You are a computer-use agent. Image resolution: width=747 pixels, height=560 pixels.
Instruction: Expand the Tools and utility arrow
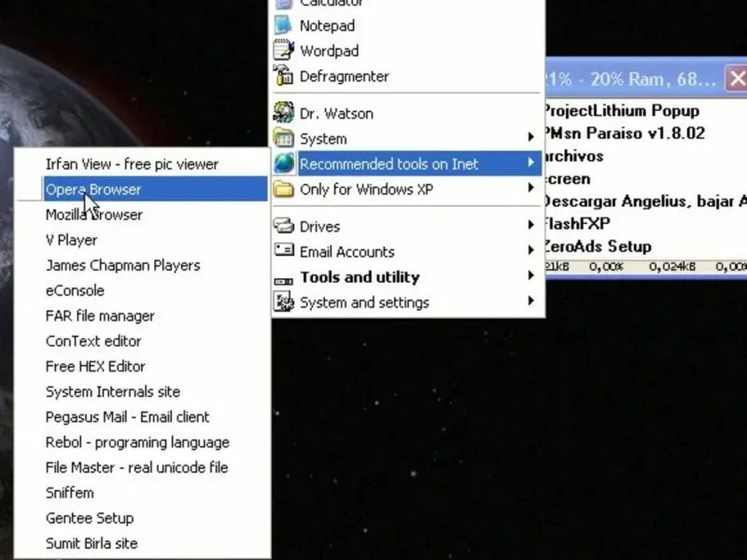530,275
